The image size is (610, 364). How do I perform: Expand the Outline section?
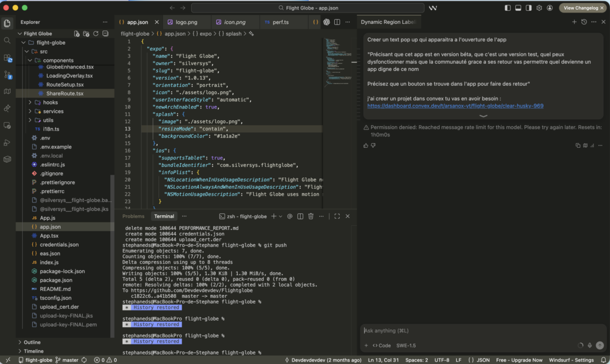(x=32, y=342)
